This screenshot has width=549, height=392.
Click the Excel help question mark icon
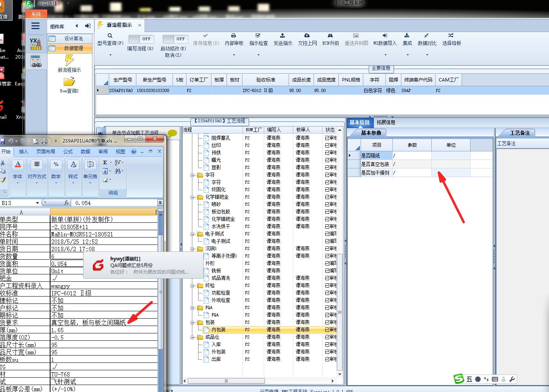point(134,151)
